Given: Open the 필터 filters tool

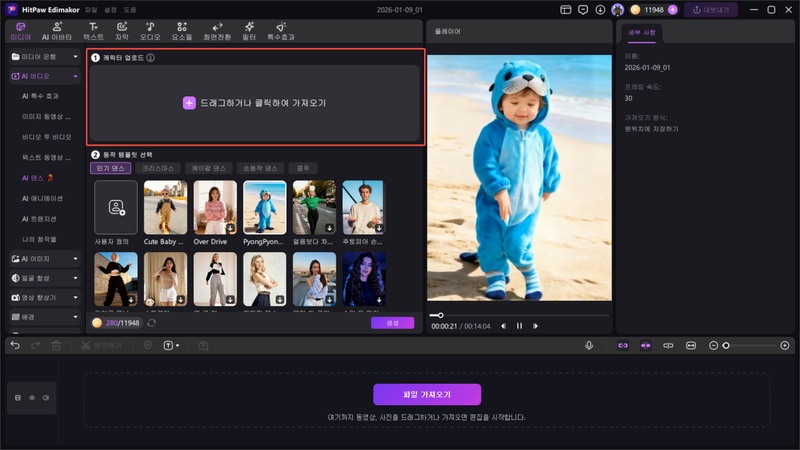Looking at the screenshot, I should (x=249, y=31).
